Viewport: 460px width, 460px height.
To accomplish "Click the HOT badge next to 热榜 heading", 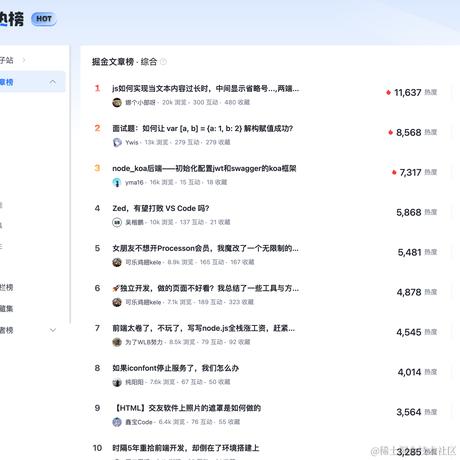I will click(44, 19).
